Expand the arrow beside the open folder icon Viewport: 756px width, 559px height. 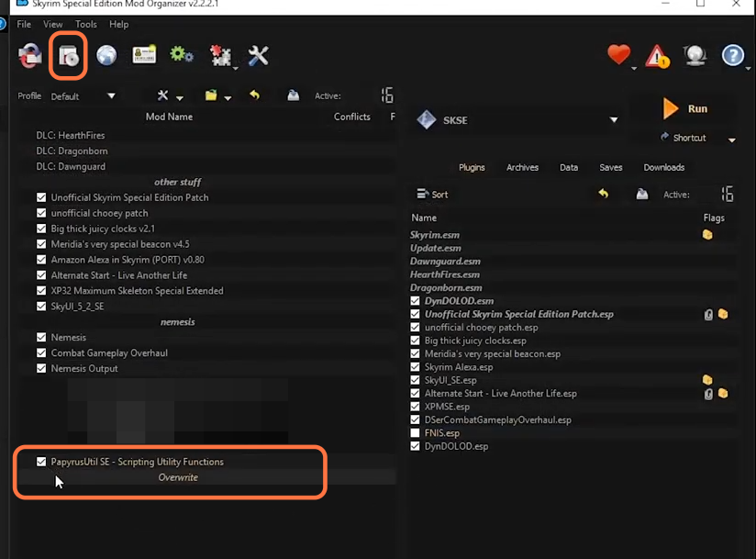click(x=228, y=98)
